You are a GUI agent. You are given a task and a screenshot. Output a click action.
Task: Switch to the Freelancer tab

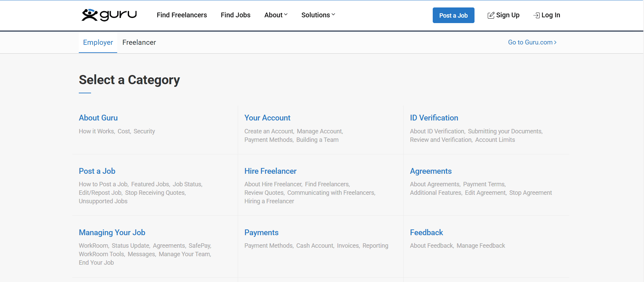click(139, 42)
